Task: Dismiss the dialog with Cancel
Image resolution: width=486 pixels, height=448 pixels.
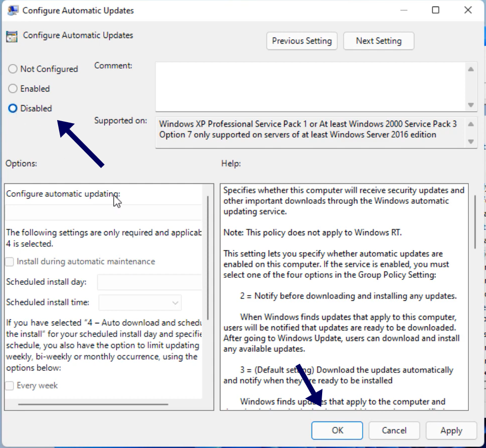Action: (394, 430)
